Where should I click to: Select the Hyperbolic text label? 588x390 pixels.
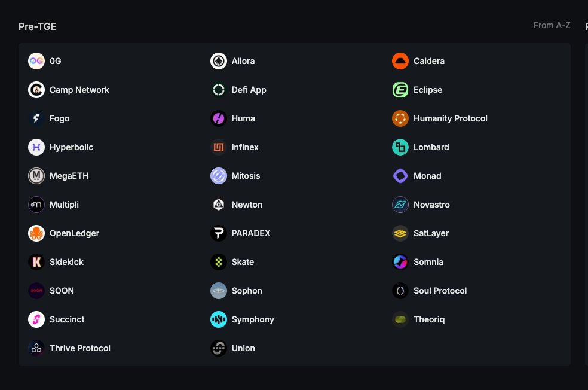click(x=71, y=148)
